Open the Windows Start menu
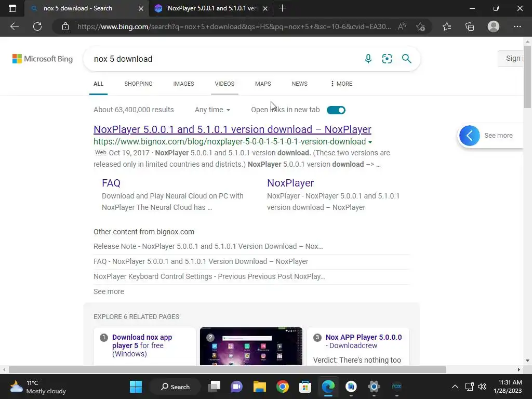This screenshot has height=399, width=532. (x=136, y=387)
